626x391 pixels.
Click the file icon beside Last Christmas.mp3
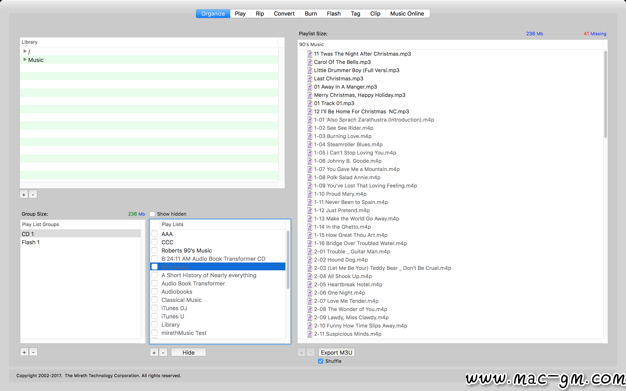click(309, 78)
